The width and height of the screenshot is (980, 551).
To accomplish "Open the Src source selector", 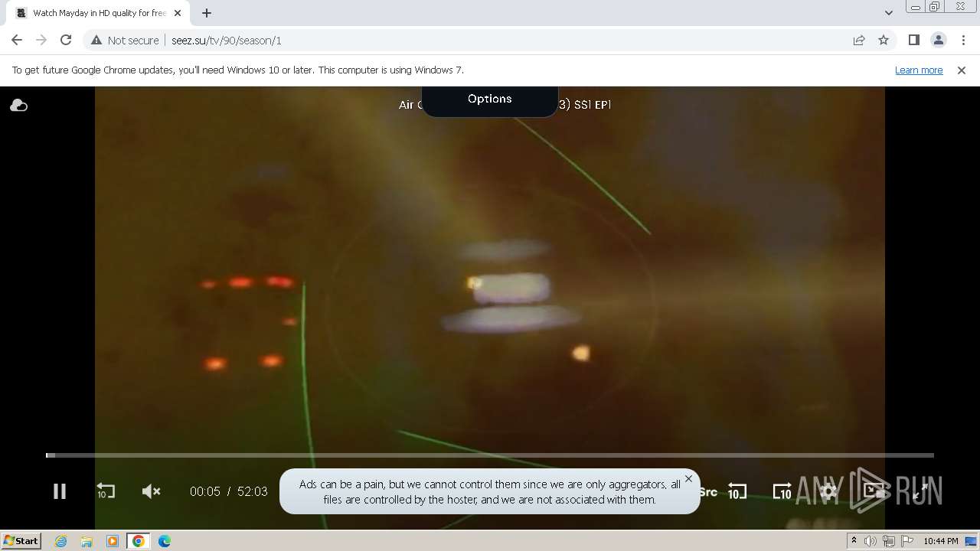I will click(708, 492).
